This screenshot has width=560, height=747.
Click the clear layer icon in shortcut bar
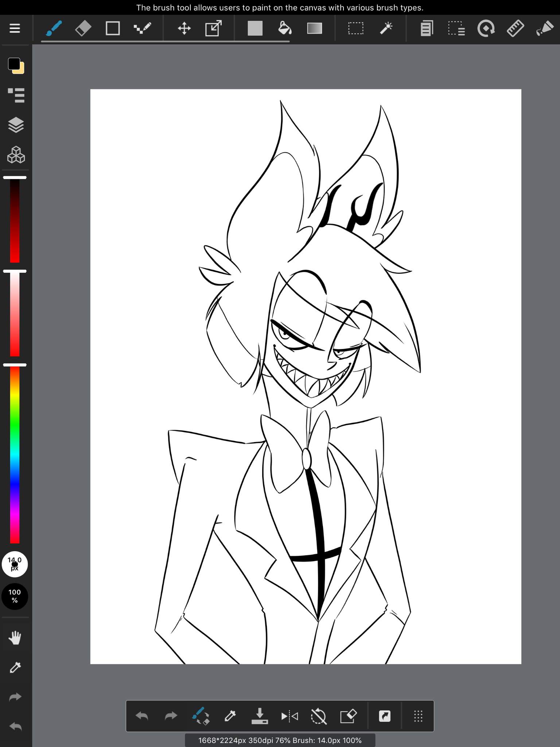pos(348,716)
